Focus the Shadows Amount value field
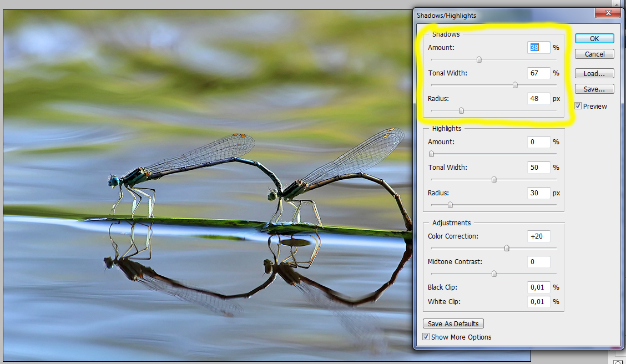626x364 pixels. 538,48
